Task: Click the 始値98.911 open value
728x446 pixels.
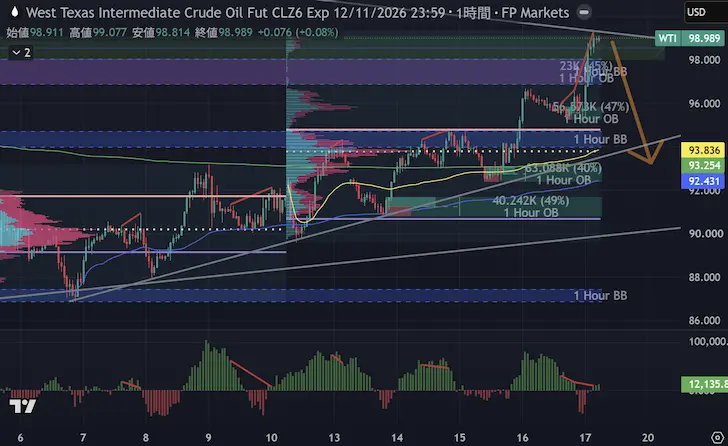Action: click(35, 32)
